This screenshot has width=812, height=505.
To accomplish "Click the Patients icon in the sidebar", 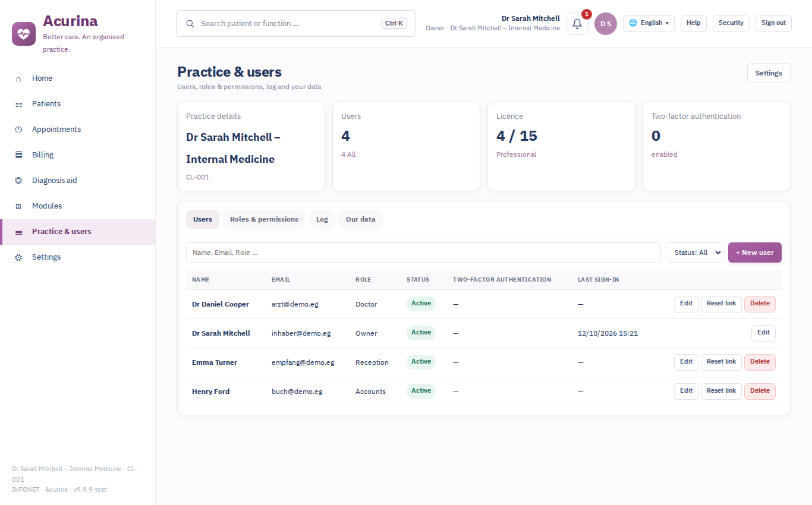I will point(18,104).
